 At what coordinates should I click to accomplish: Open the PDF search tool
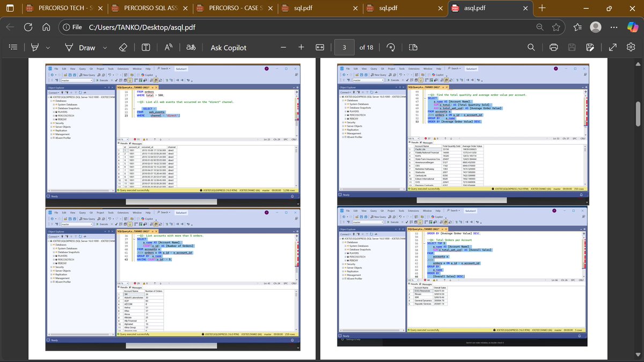point(531,47)
